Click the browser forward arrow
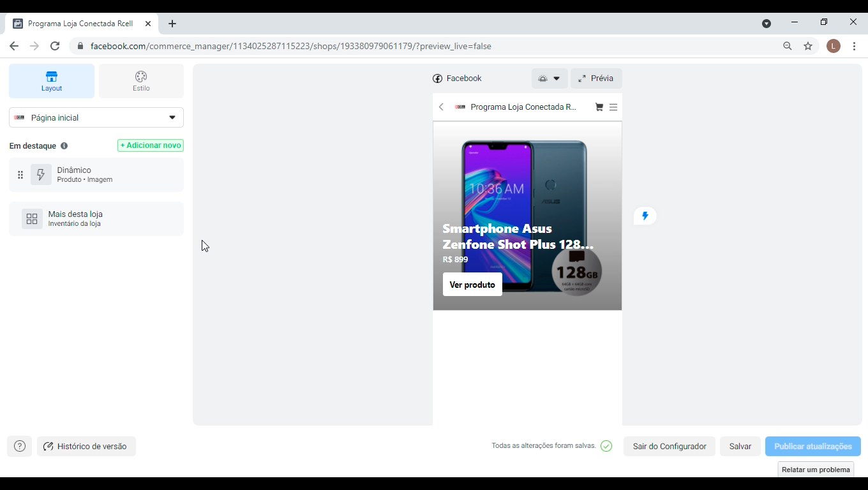This screenshot has height=490, width=868. [34, 46]
